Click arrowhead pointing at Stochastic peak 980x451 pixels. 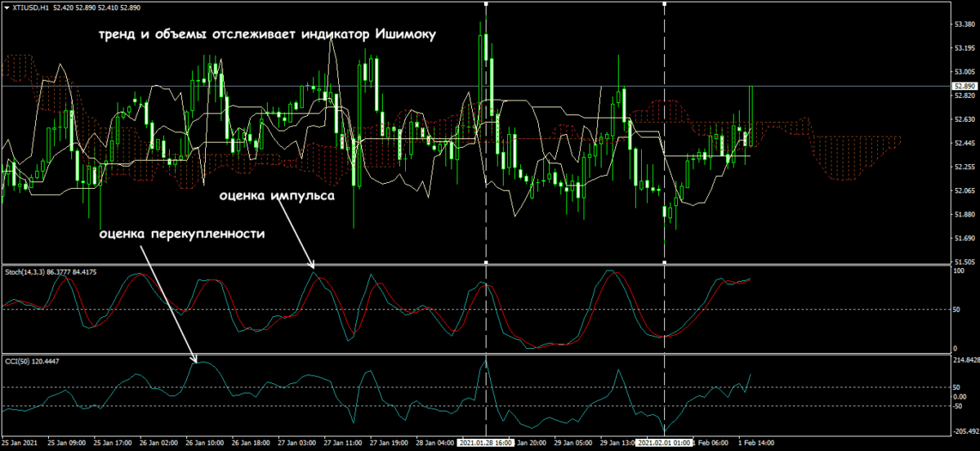click(314, 265)
